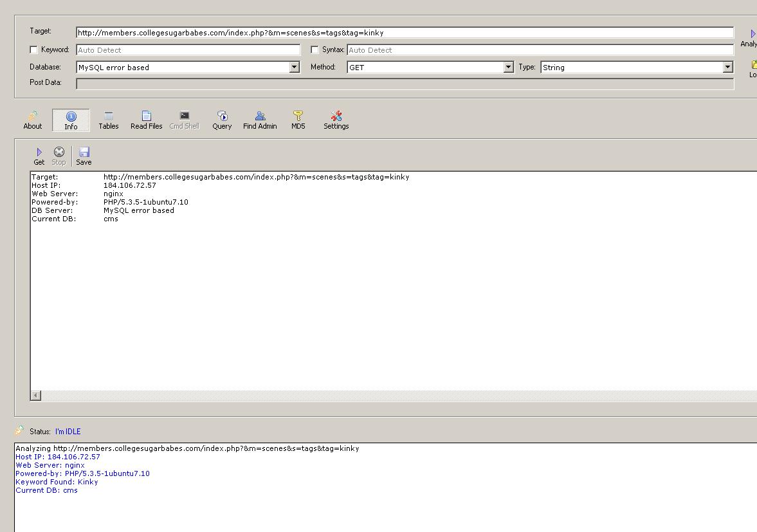Open the Settings section
Screen dimensions: 757x532
(x=336, y=120)
